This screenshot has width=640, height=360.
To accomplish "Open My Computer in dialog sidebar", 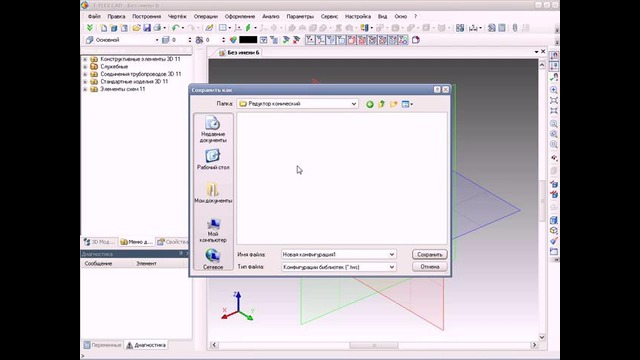I will pyautogui.click(x=213, y=230).
